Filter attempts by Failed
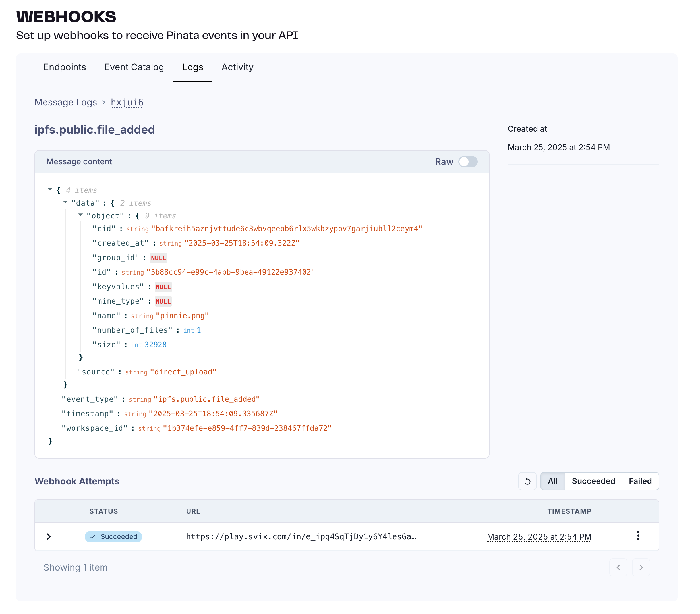Screen dimensions: 700x614 tap(640, 481)
